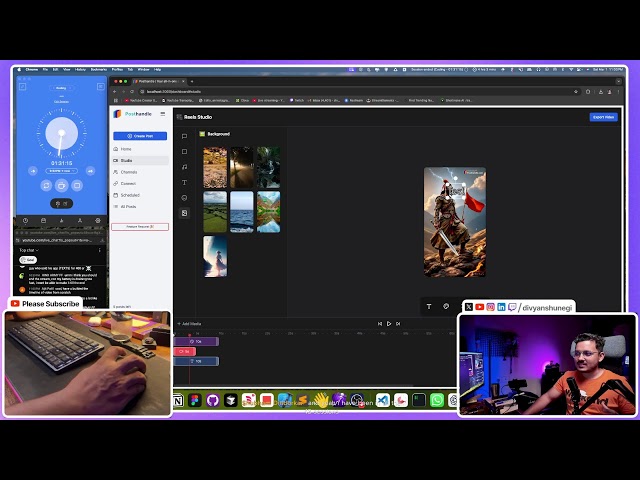Select the flower field background thumbnail
The height and width of the screenshot is (480, 640).
[x=215, y=167]
